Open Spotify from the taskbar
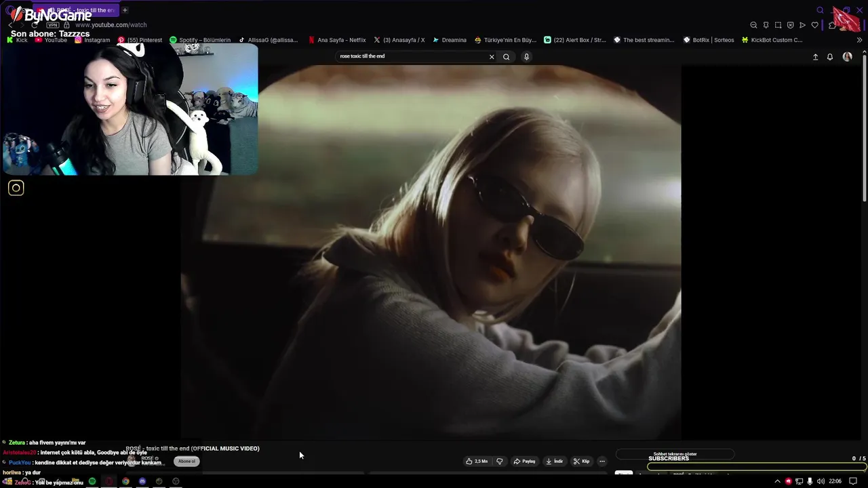 pyautogui.click(x=92, y=481)
